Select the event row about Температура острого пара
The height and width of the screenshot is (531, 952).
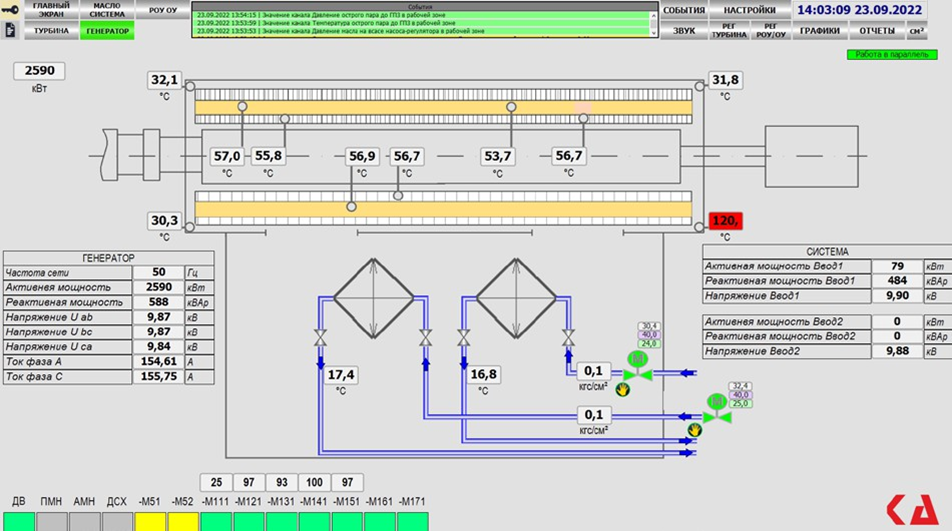click(x=421, y=23)
